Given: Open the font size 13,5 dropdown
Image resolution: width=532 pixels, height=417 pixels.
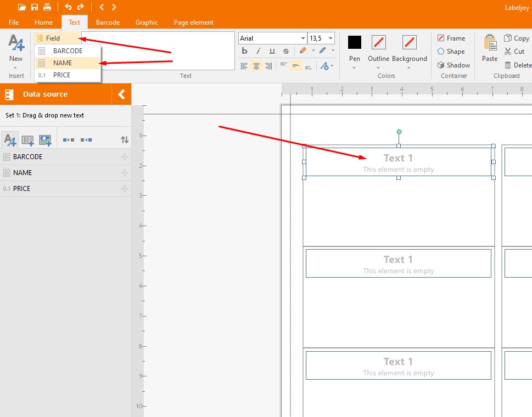Looking at the screenshot, I should pyautogui.click(x=330, y=38).
